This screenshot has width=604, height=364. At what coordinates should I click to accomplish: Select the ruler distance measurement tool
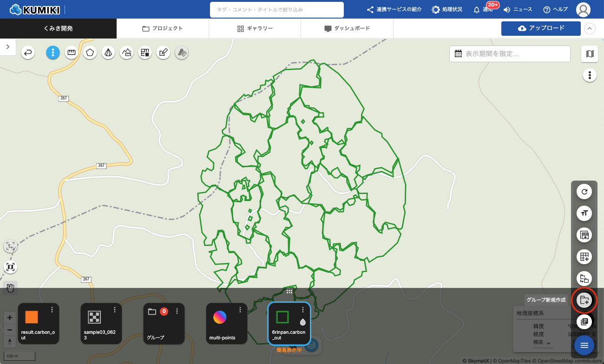71,53
